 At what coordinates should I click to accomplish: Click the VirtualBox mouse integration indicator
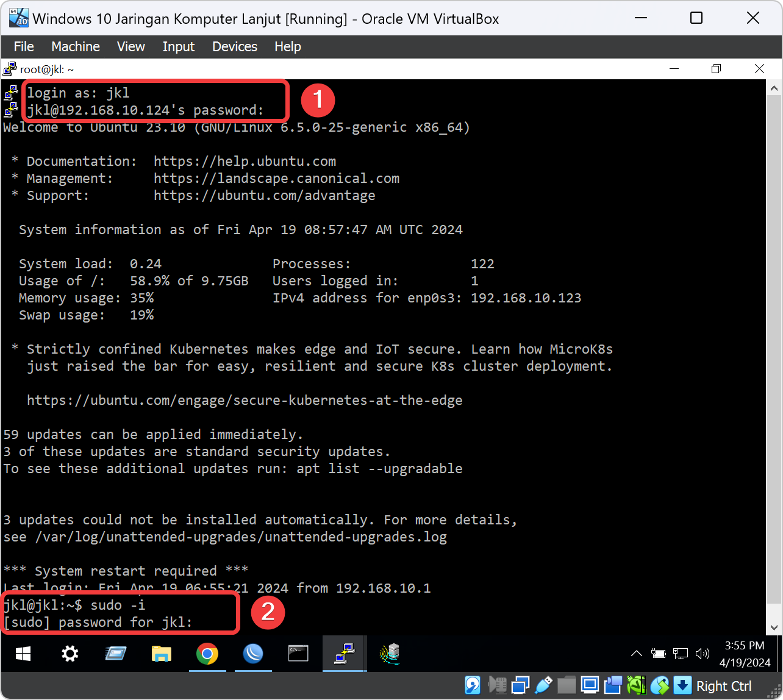(x=660, y=686)
